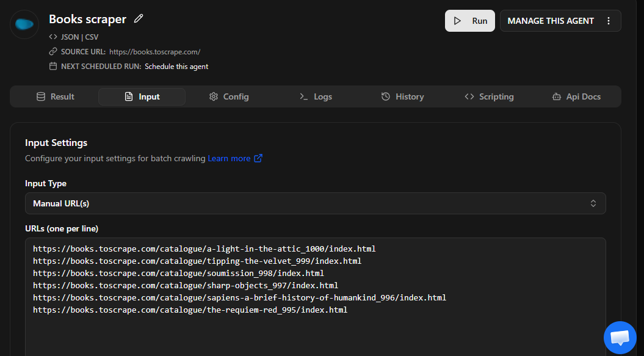Open the Manage This Agent menu
The height and width of the screenshot is (356, 644).
(551, 21)
